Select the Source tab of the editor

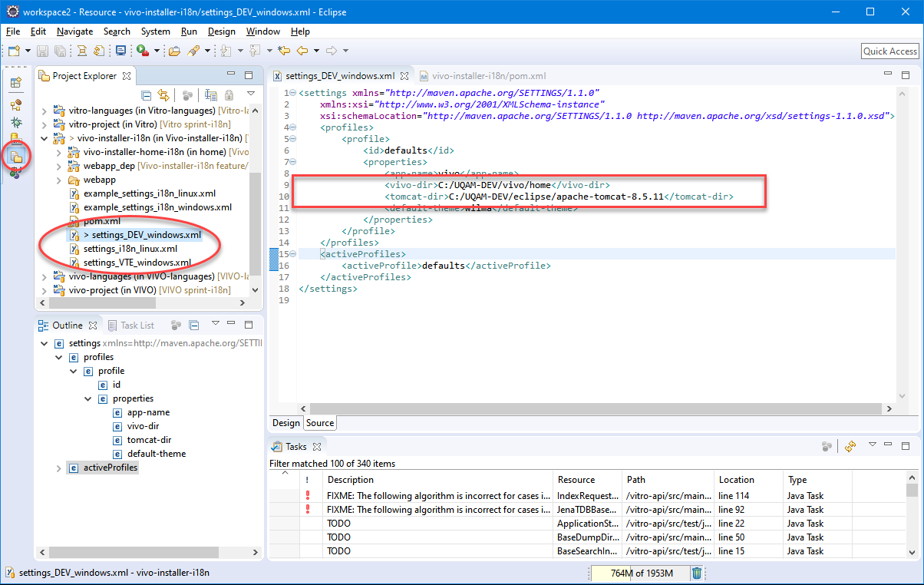[320, 423]
